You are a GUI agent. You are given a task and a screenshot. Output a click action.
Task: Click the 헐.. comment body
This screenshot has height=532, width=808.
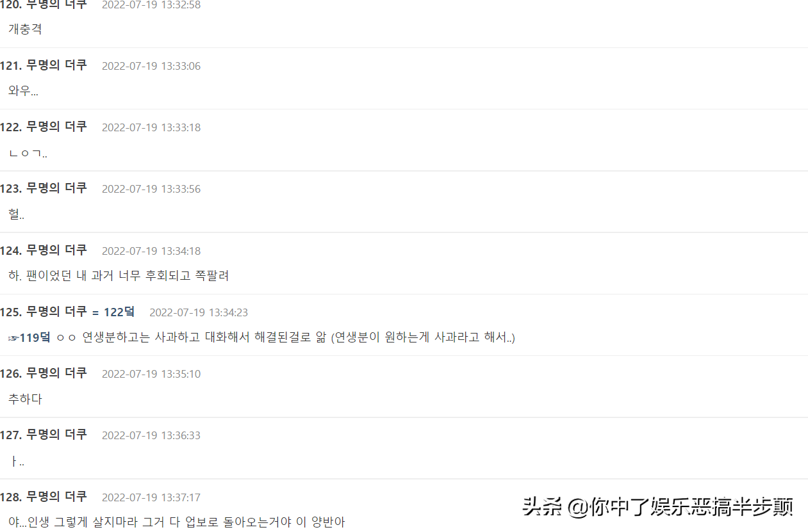[x=16, y=214]
